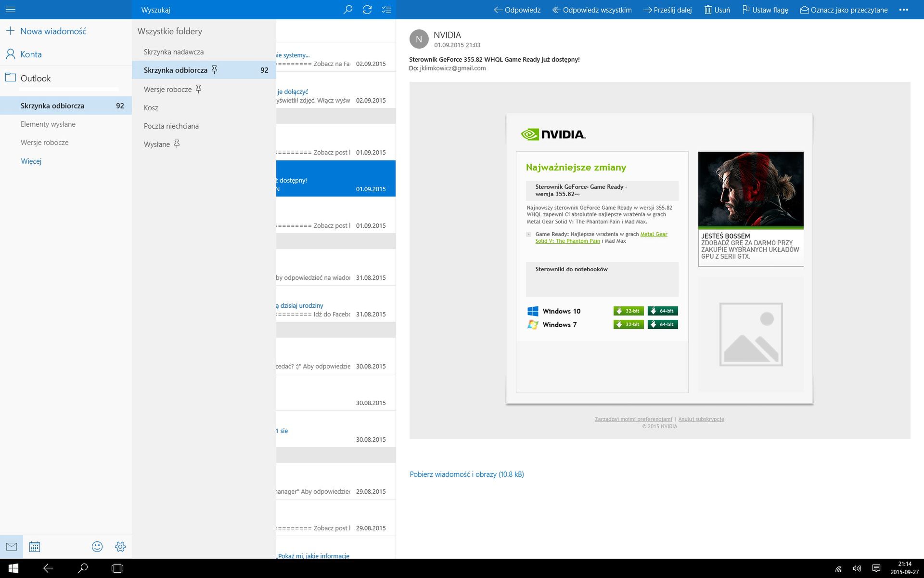
Task: Open Wersje robocze in left sidebar
Action: point(45,143)
